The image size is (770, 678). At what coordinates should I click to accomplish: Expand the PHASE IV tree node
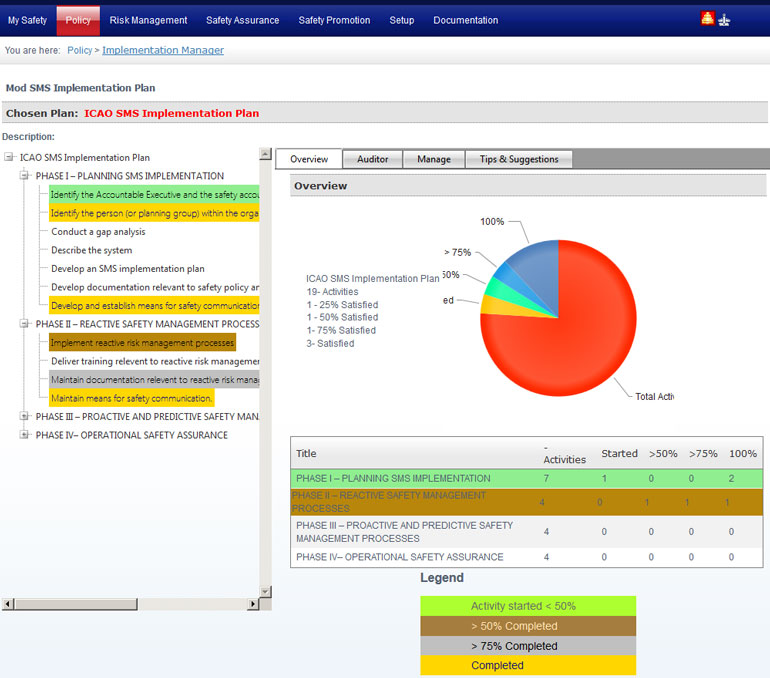point(24,435)
